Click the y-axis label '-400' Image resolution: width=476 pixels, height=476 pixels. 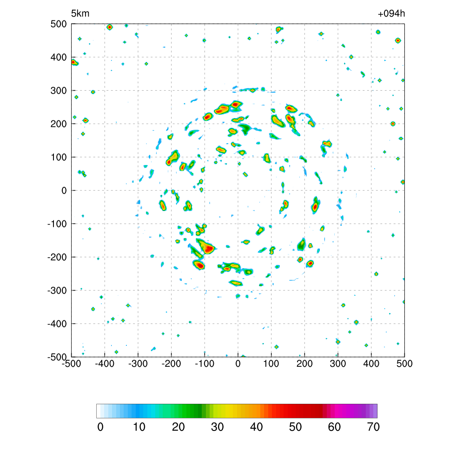point(57,324)
